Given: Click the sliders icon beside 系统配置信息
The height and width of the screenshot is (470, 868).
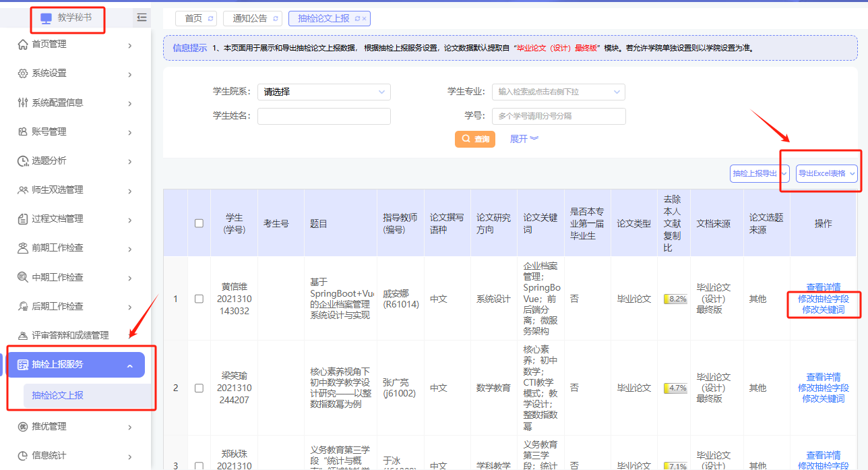Looking at the screenshot, I should 22,102.
